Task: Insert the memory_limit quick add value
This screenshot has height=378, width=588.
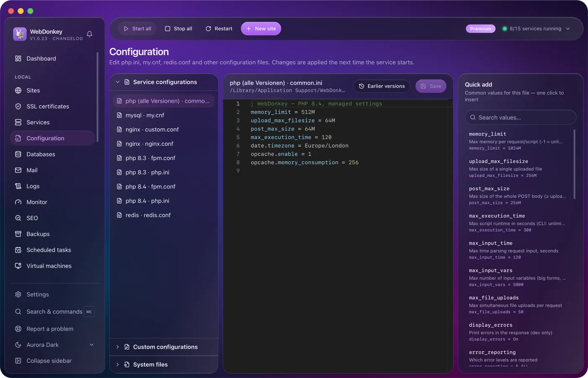Action: [518, 141]
